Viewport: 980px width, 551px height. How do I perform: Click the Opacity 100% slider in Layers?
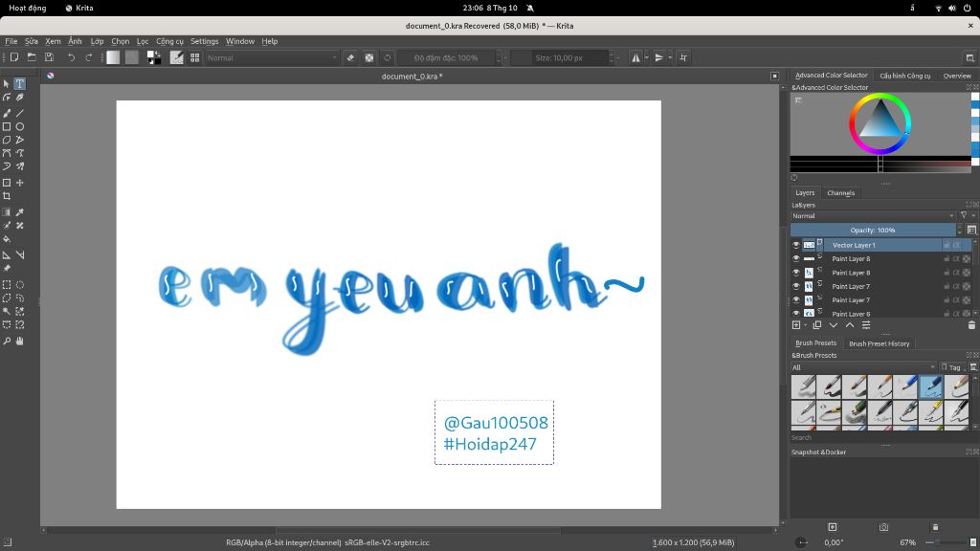(x=873, y=230)
